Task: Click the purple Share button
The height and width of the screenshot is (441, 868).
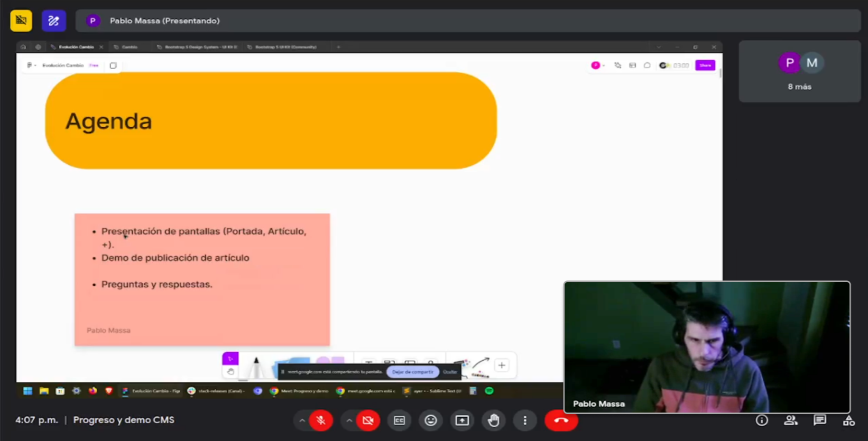Action: coord(705,65)
